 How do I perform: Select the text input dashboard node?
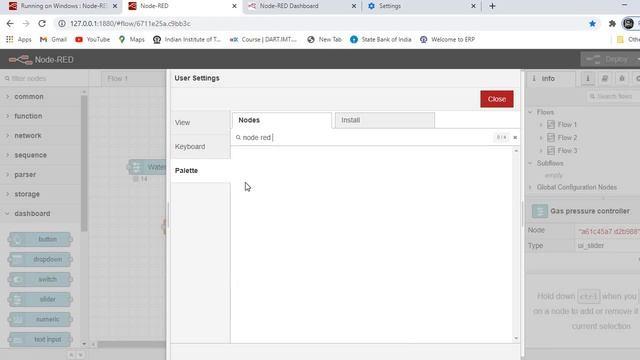pyautogui.click(x=40, y=339)
